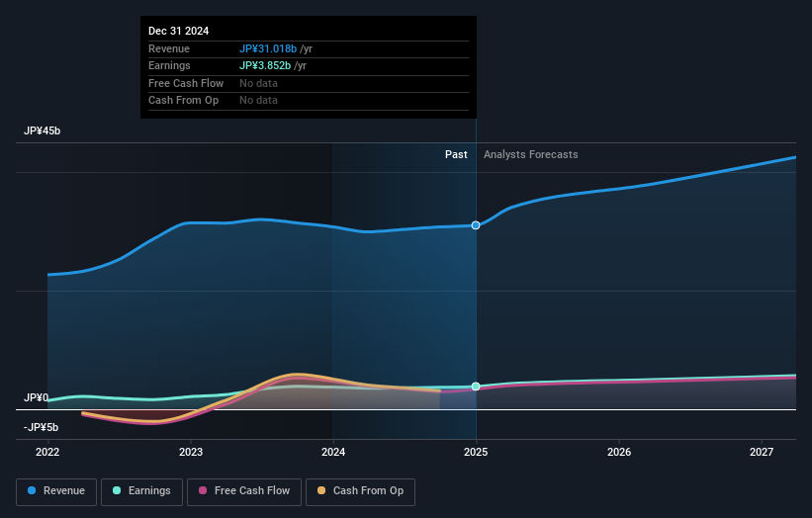812x518 pixels.
Task: Click the 2026 x-axis label
Action: [x=619, y=452]
